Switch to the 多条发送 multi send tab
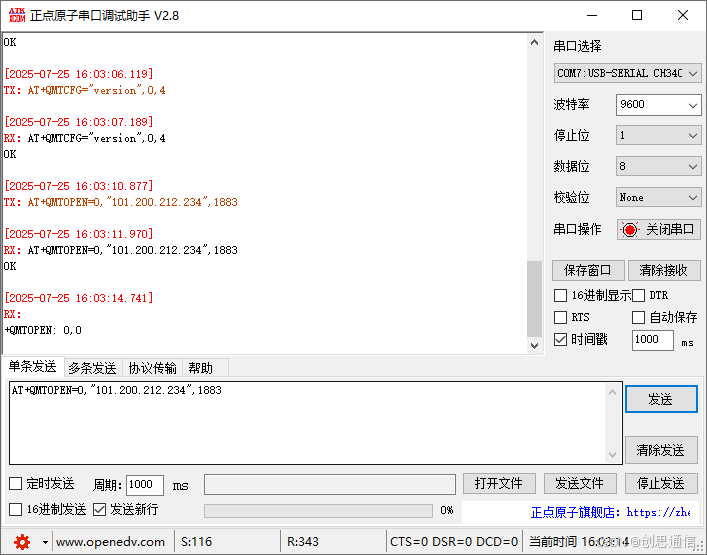 click(92, 368)
